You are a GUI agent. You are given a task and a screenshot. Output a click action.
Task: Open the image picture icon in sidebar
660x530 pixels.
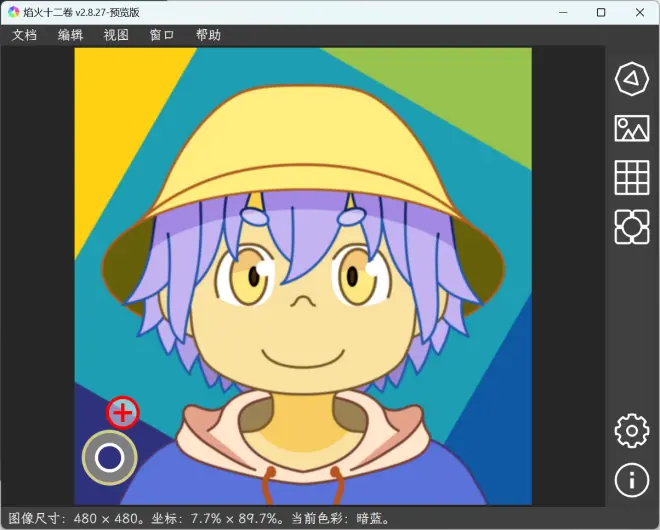click(x=632, y=128)
